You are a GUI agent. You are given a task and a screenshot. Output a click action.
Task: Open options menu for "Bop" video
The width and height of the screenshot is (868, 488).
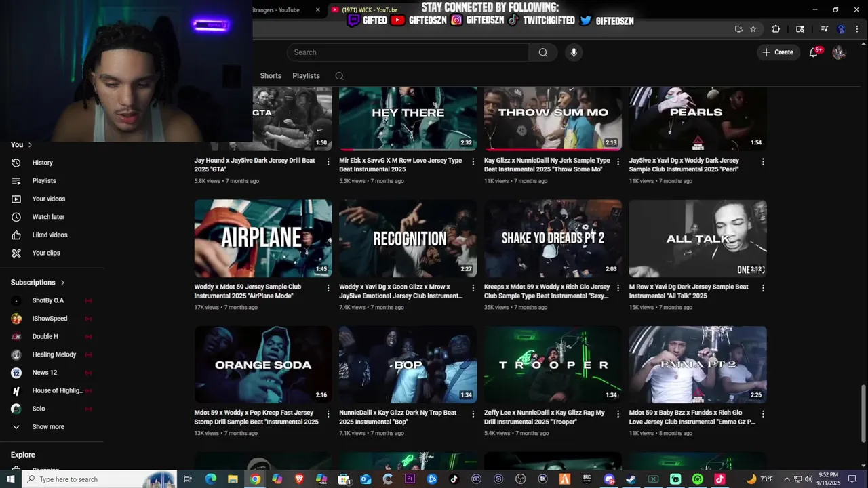[x=473, y=414]
